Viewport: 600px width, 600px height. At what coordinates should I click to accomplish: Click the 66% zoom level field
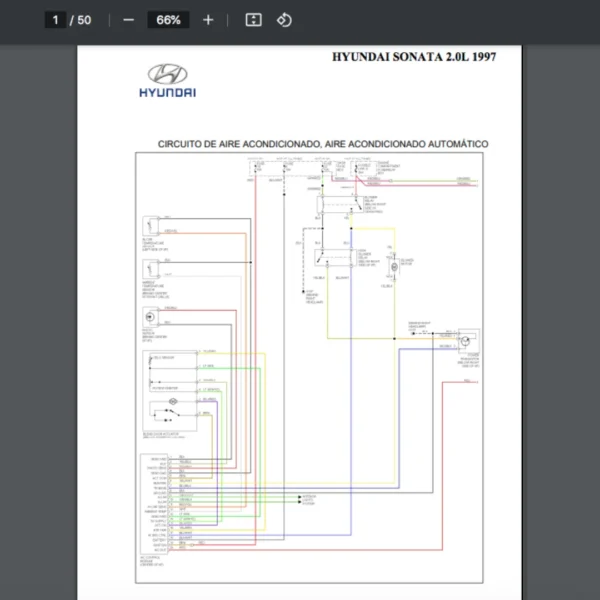(168, 20)
